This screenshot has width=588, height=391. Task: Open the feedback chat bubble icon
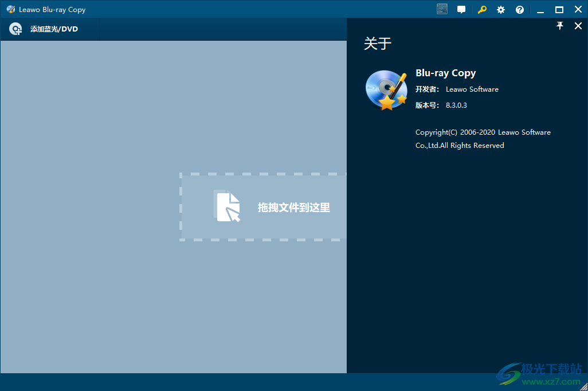coord(461,10)
